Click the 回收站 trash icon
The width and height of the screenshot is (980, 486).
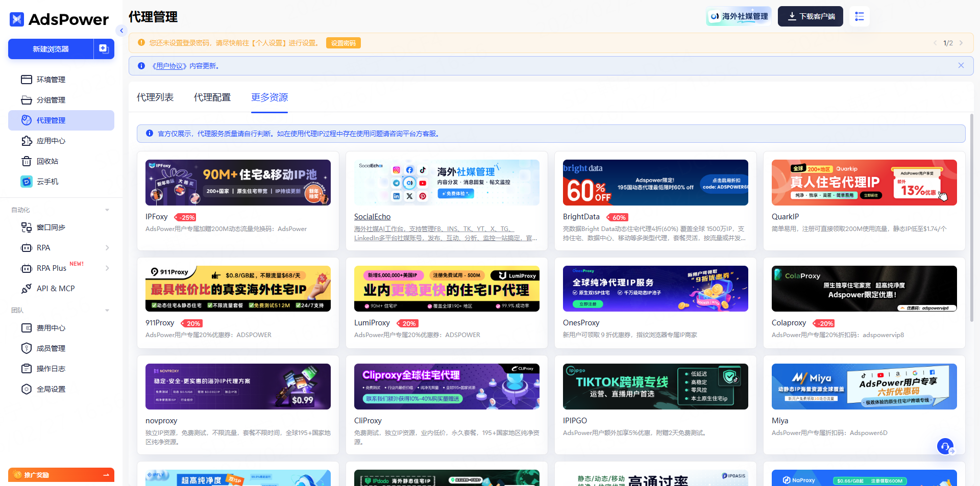pyautogui.click(x=27, y=161)
